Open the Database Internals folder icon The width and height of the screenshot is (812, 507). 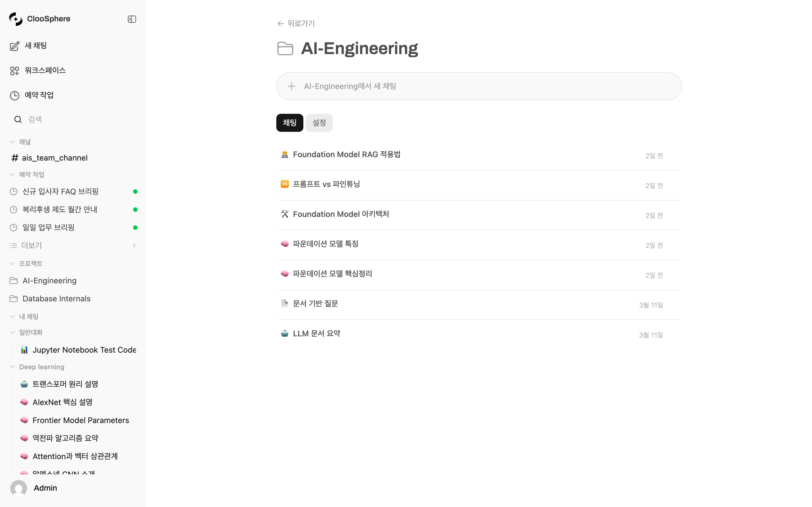14,299
